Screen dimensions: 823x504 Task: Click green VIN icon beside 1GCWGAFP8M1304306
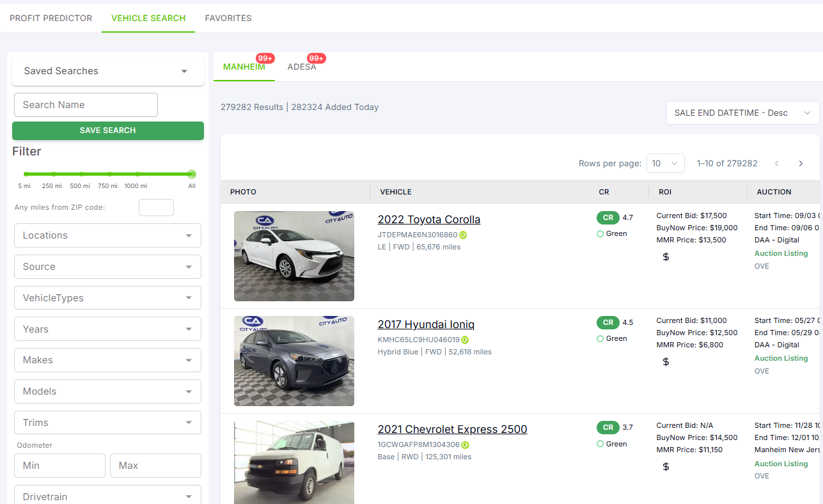(x=465, y=445)
